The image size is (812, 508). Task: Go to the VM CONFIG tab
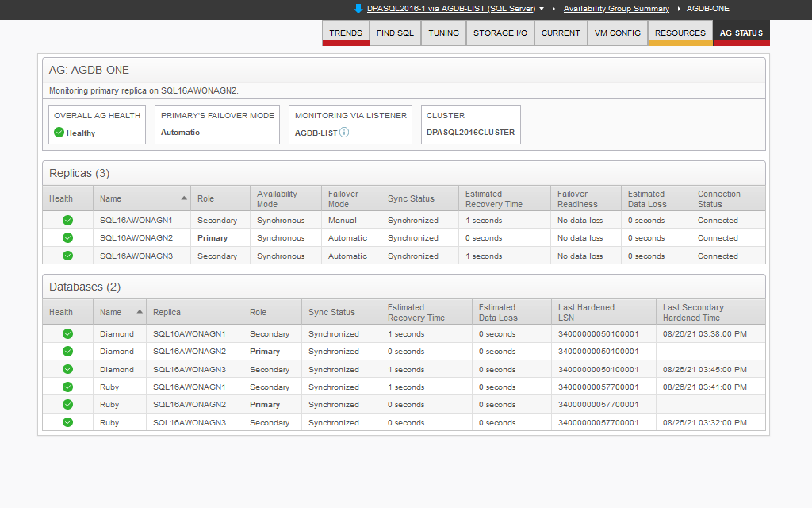click(618, 33)
